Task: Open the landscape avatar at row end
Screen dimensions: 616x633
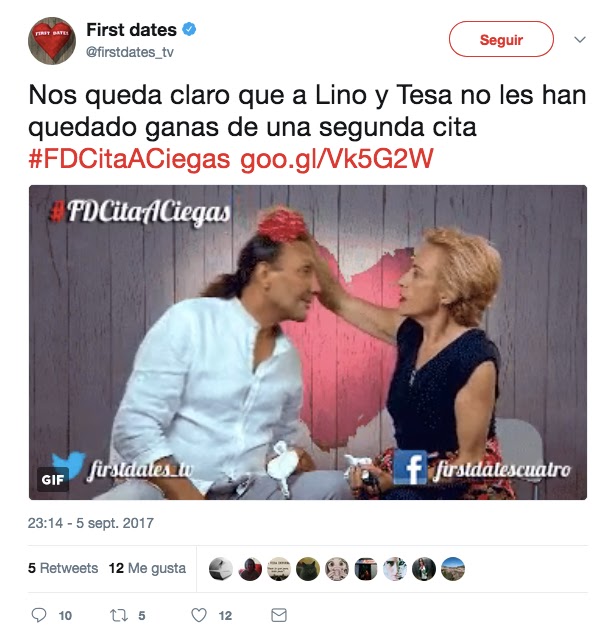Action: click(x=453, y=569)
